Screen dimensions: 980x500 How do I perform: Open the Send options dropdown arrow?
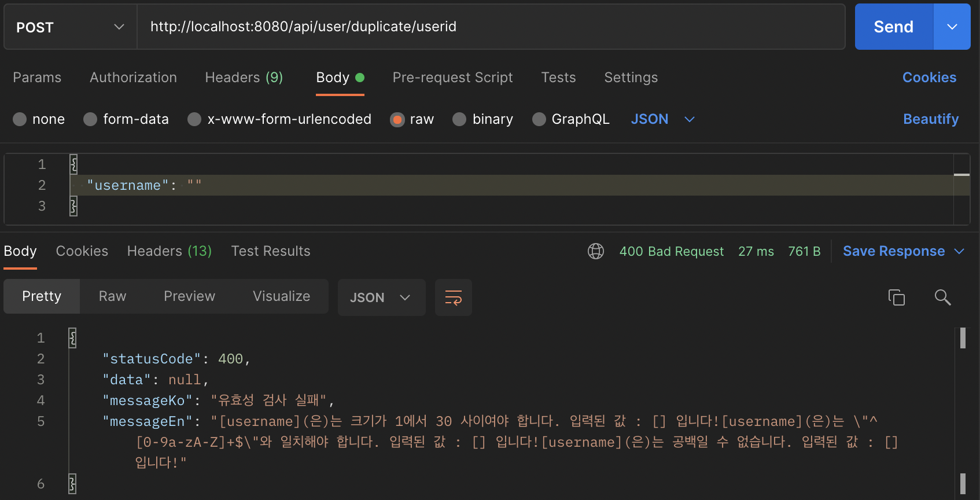click(x=952, y=27)
